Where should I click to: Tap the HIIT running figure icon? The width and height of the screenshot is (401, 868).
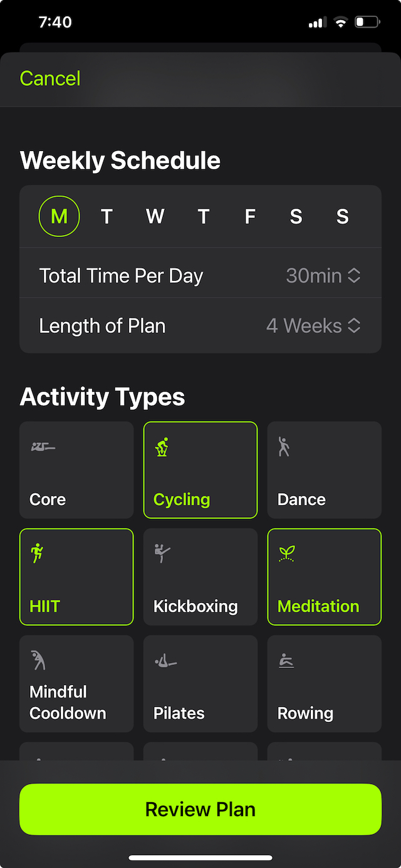37,553
